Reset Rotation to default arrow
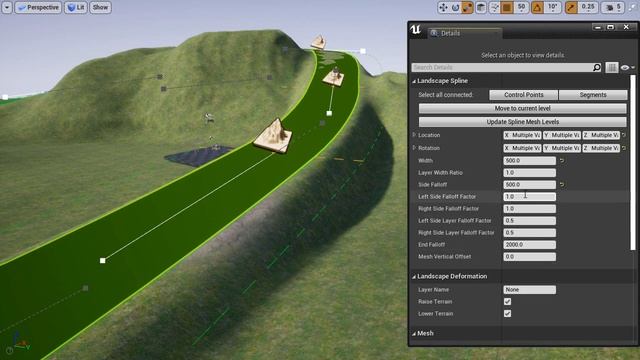 [624, 148]
